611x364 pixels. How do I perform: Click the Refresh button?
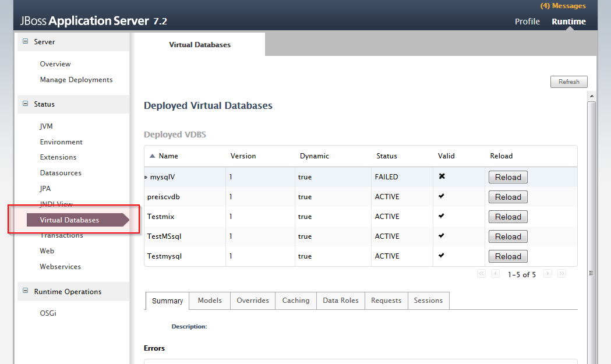click(x=569, y=82)
